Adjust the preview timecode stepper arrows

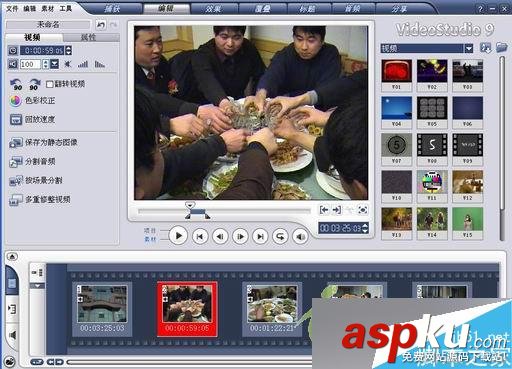[x=365, y=228]
